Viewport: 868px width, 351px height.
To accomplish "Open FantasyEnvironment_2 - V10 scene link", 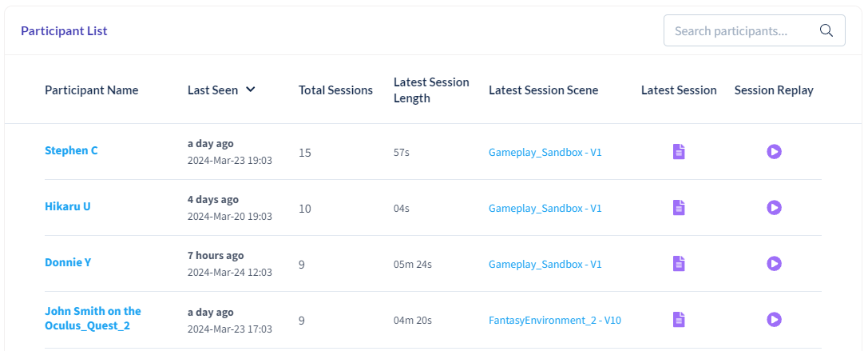I will tap(555, 320).
